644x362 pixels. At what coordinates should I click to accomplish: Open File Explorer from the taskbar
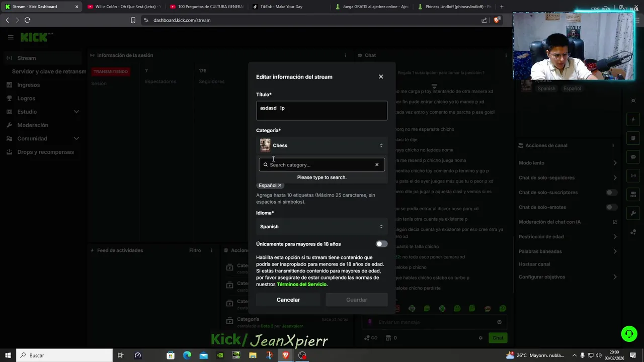[x=253, y=355]
